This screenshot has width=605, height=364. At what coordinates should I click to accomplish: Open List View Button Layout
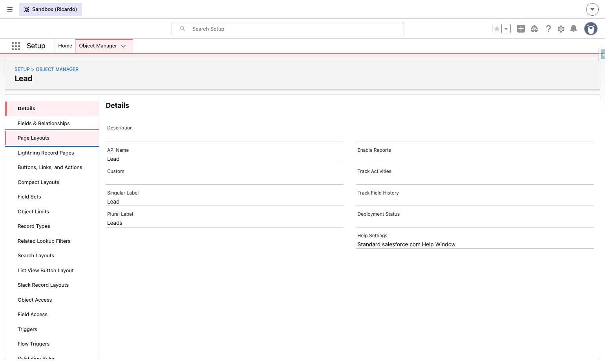(52, 270)
